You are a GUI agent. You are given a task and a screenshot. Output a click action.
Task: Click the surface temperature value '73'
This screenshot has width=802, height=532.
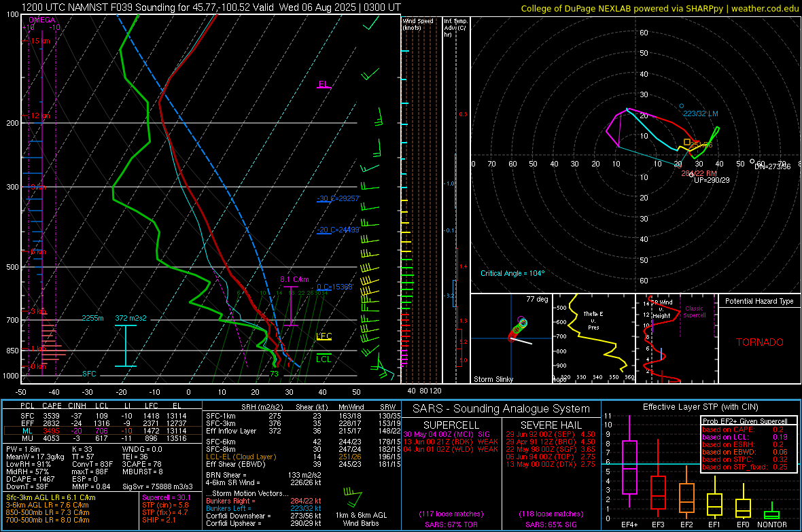click(x=274, y=374)
